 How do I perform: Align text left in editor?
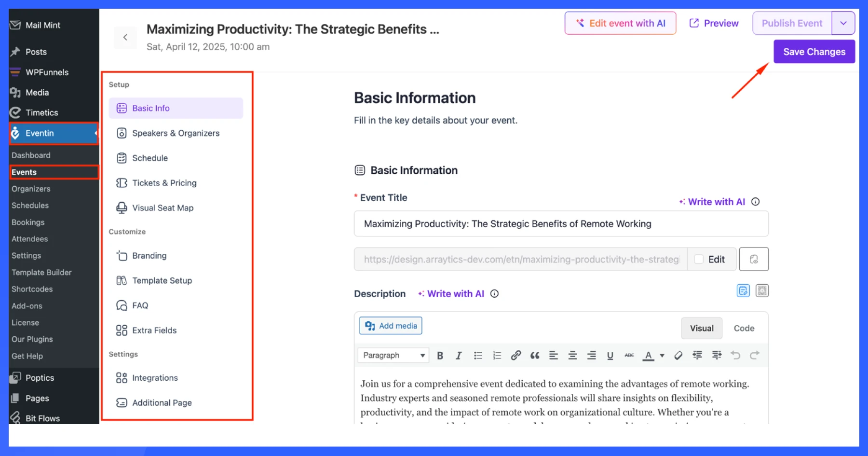pos(554,356)
